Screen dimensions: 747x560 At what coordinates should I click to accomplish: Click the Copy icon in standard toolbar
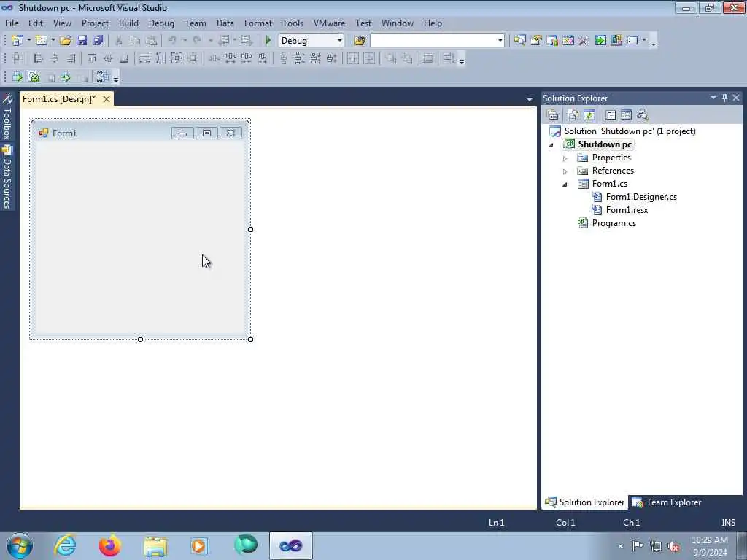click(x=135, y=41)
